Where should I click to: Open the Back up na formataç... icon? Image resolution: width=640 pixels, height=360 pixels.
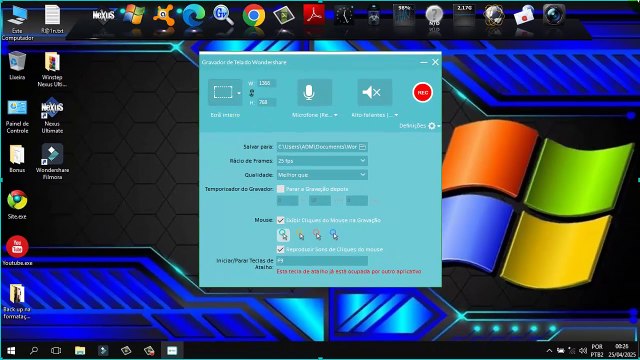(17, 301)
